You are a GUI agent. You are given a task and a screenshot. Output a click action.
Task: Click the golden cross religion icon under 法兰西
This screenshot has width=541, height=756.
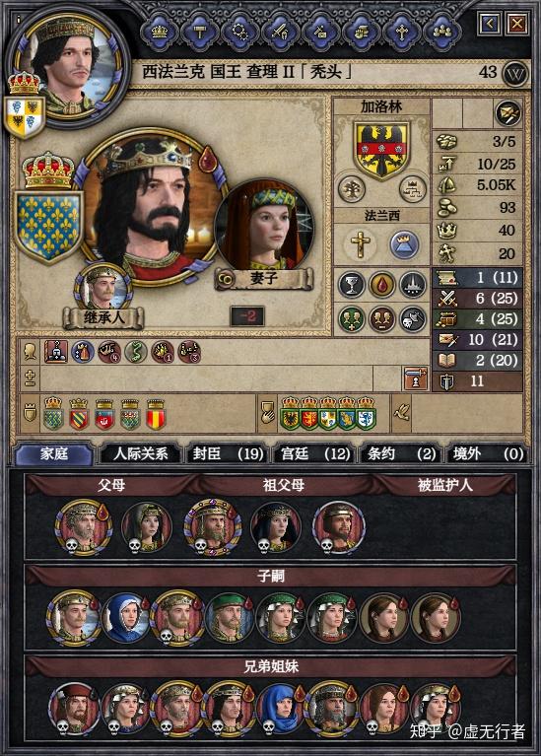pos(361,244)
